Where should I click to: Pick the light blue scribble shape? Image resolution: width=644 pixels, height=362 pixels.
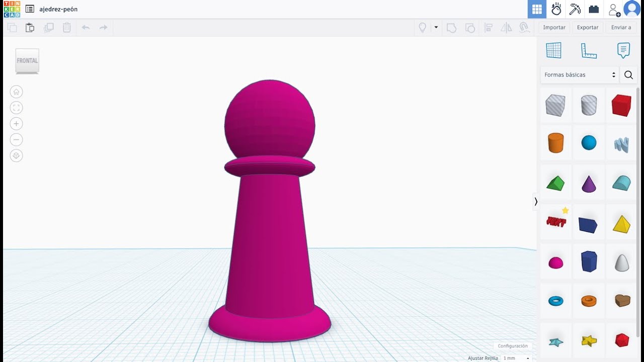tap(622, 145)
